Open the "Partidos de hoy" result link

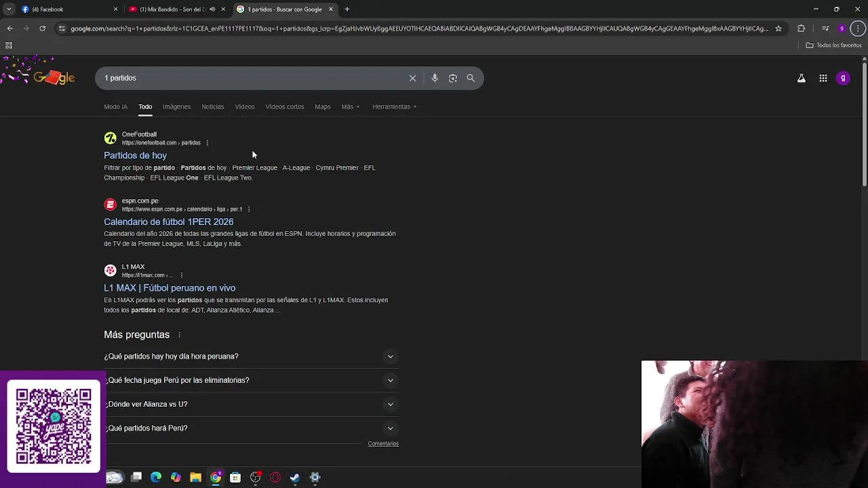(x=135, y=155)
